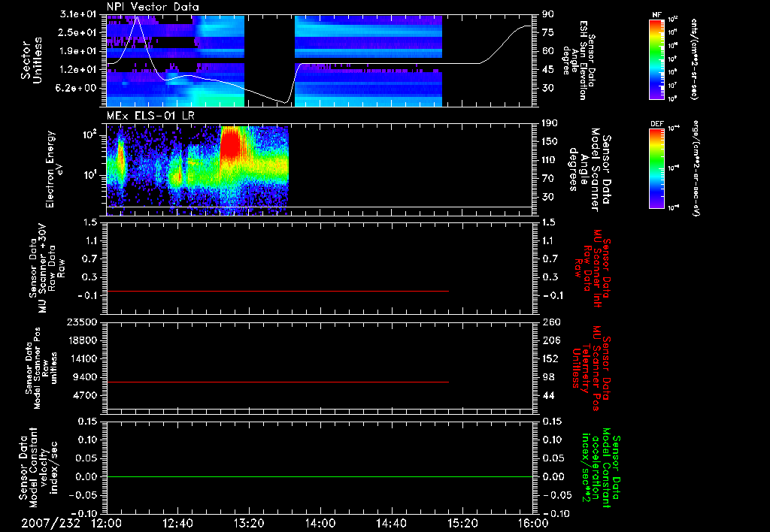770x532 pixels.
Task: Click the 14:00 time tick label
Action: point(320,523)
